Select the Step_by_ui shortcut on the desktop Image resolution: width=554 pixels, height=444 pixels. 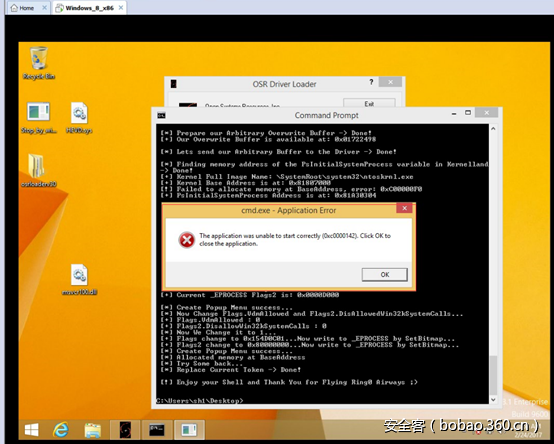coord(39,118)
